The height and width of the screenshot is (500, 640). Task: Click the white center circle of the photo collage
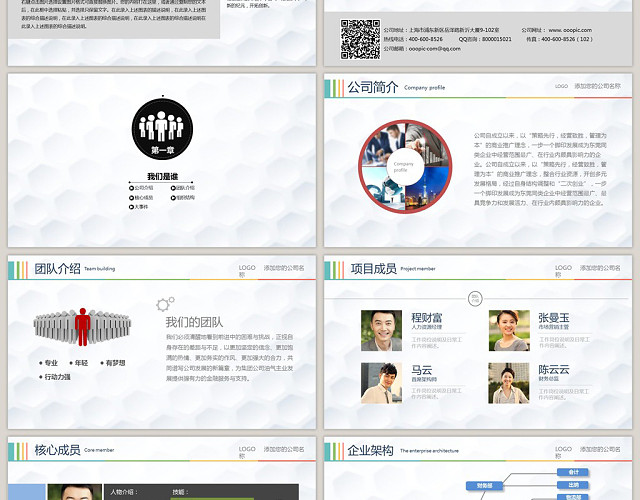[x=404, y=167]
